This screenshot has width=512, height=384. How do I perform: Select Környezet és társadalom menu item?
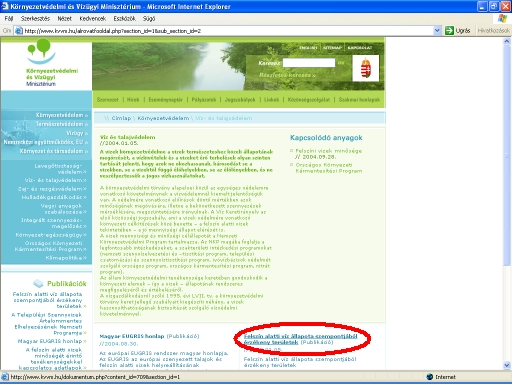tap(54, 151)
